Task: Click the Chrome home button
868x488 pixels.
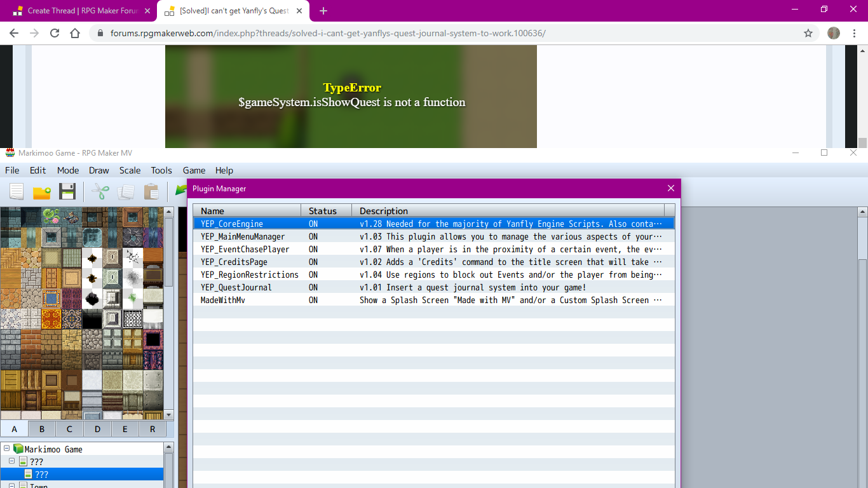Action: click(x=75, y=33)
